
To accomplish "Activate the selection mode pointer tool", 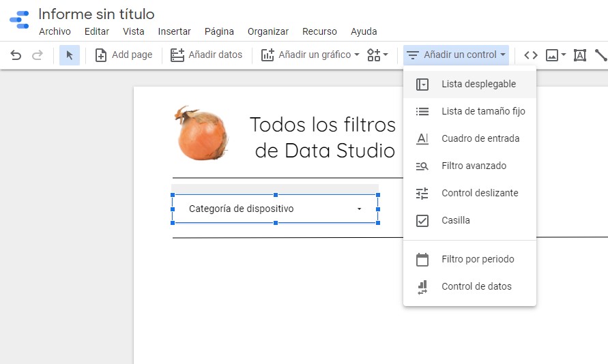I will tap(69, 55).
